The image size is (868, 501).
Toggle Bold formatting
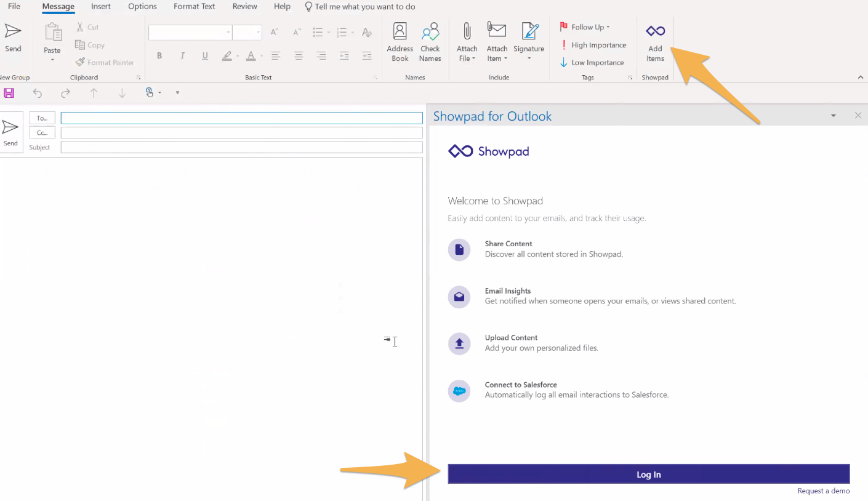pos(159,56)
